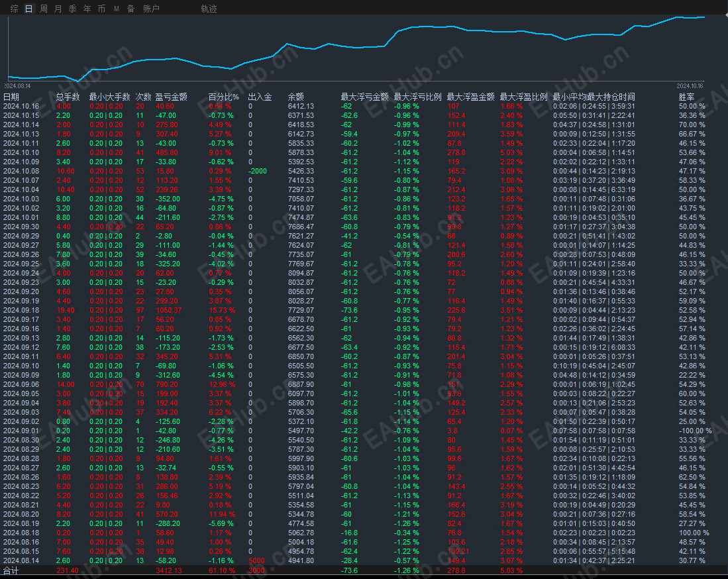Click the loss value -352.00
728x579 pixels.
pos(168,199)
